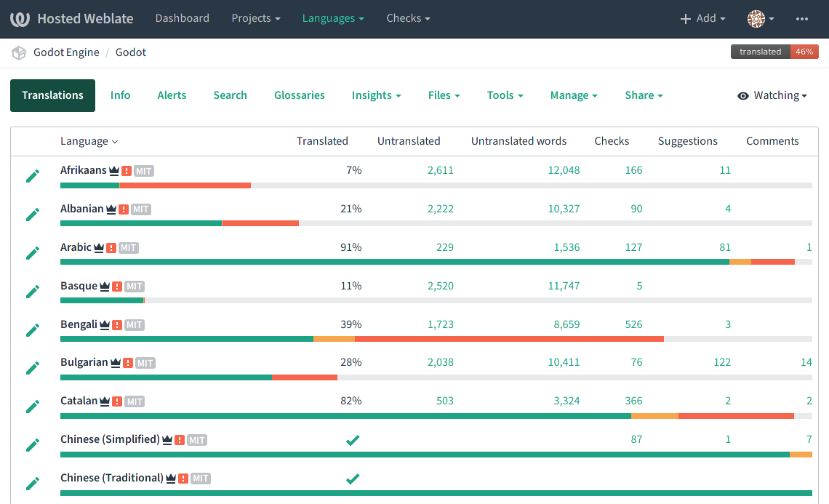Click the project cube icon in breadcrumb

pyautogui.click(x=19, y=53)
